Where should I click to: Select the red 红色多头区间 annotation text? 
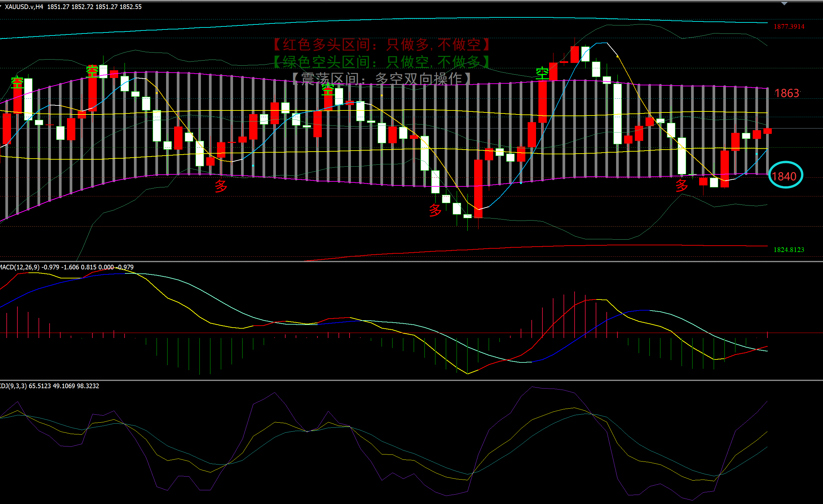[382, 45]
